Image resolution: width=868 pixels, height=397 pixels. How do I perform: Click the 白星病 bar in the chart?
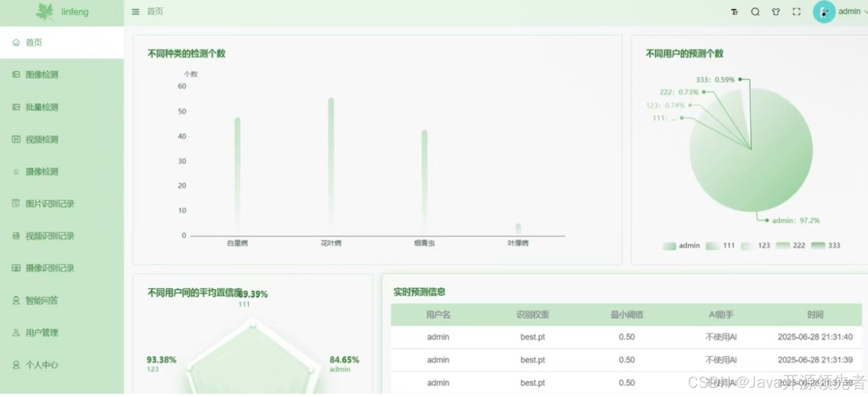point(238,176)
